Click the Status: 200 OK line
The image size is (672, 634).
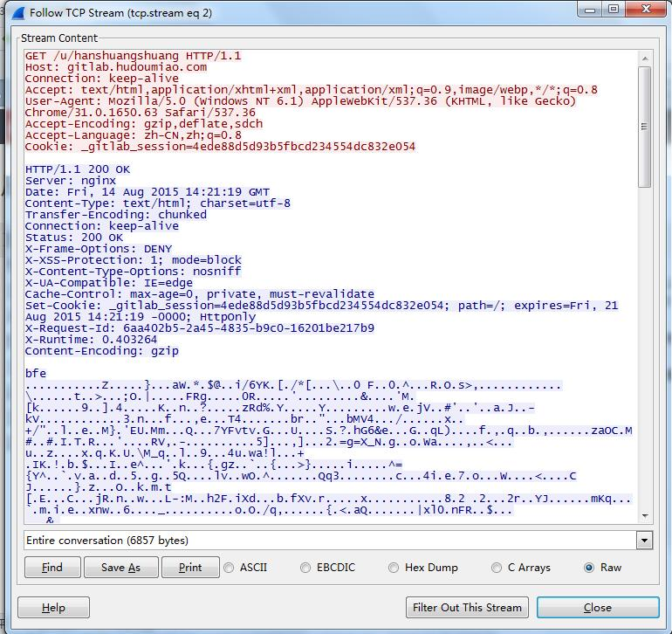pyautogui.click(x=73, y=238)
